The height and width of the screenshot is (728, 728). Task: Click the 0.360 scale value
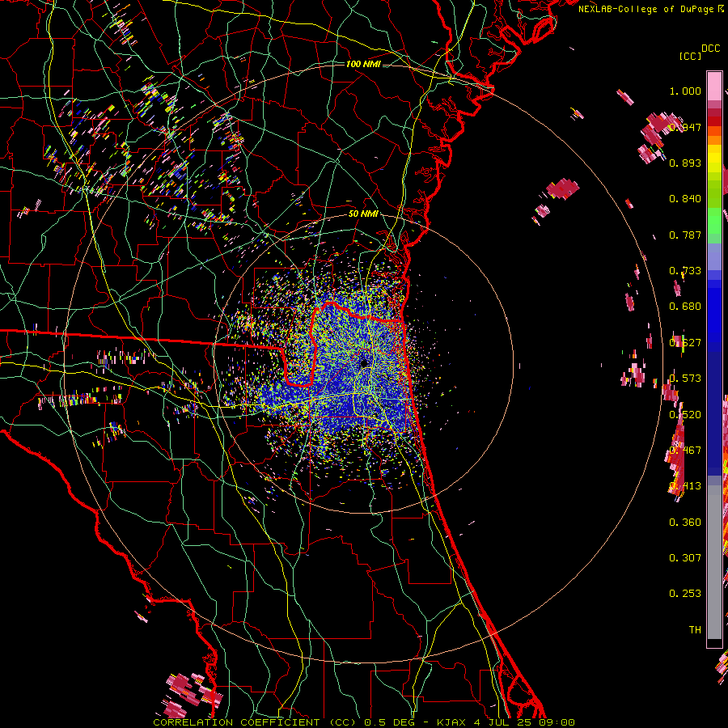pos(685,523)
